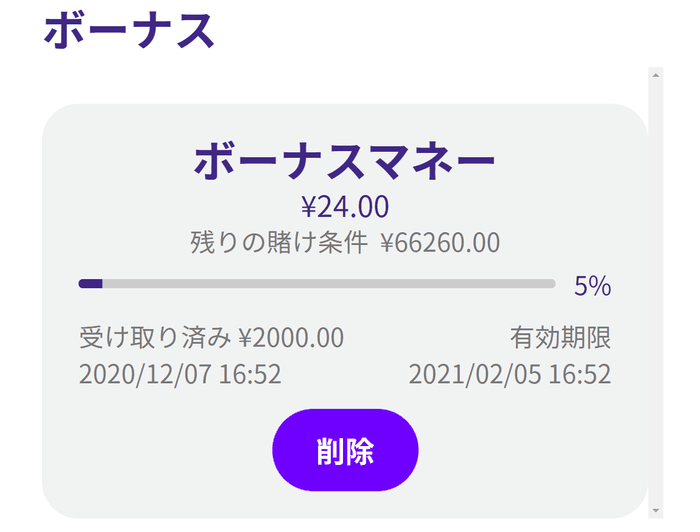Click blank white area right of ボーナス heading
Viewport: 700px width, 532px height.
pos(450,31)
